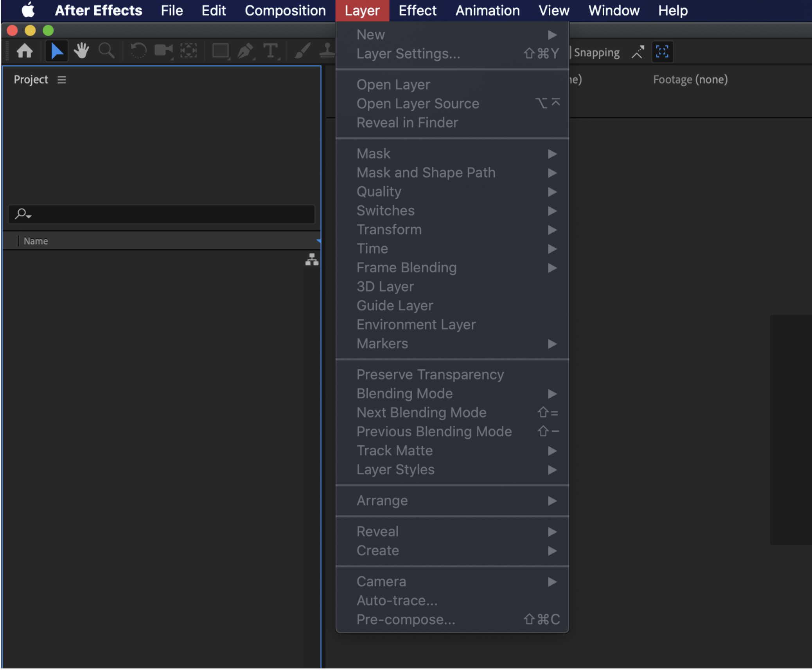Choose Open Layer from the menu
This screenshot has width=812, height=670.
(x=452, y=85)
